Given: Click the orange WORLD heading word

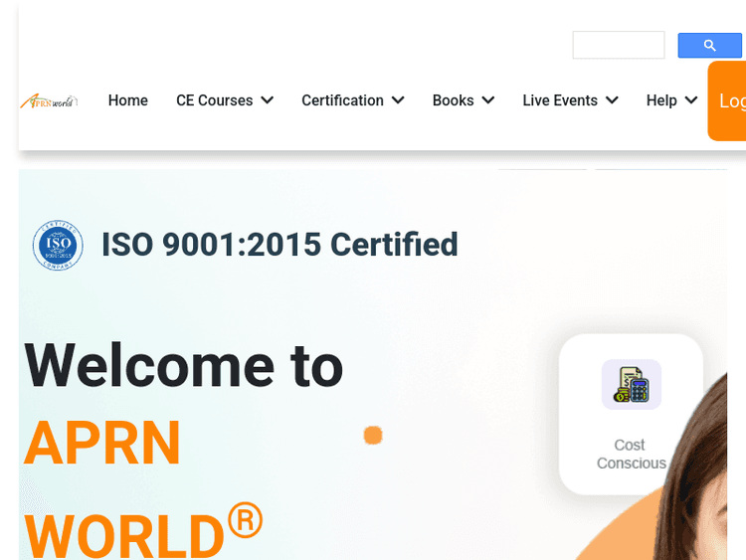Looking at the screenshot, I should [123, 534].
